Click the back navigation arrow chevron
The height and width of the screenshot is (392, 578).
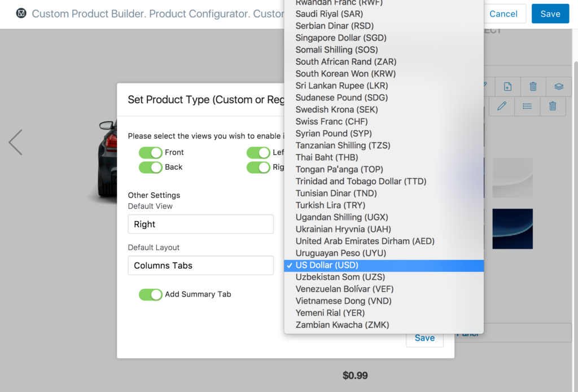click(15, 142)
